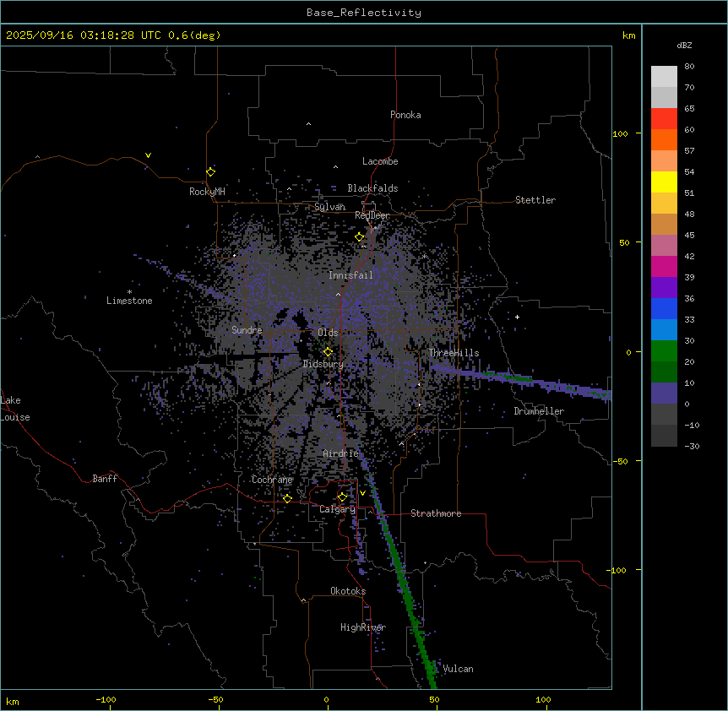The height and width of the screenshot is (711, 728).
Task: Click the yellow diamond marker above RockyMH
Action: tap(210, 171)
